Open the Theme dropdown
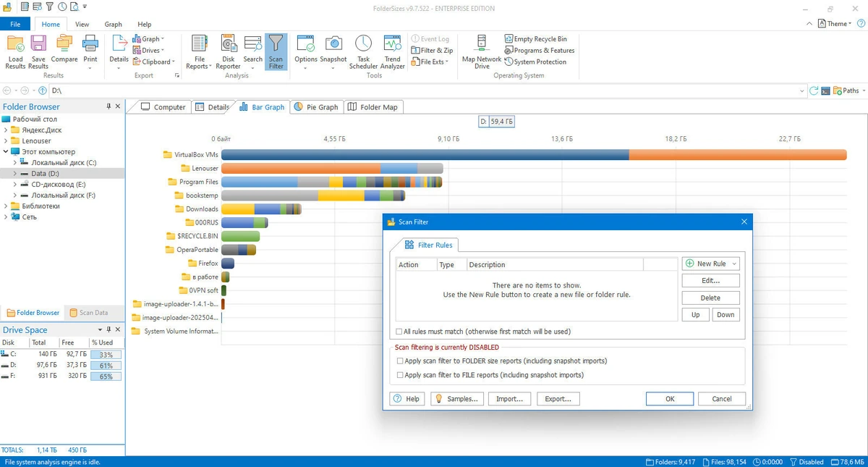Screen dimensions: 868x467 836,24
